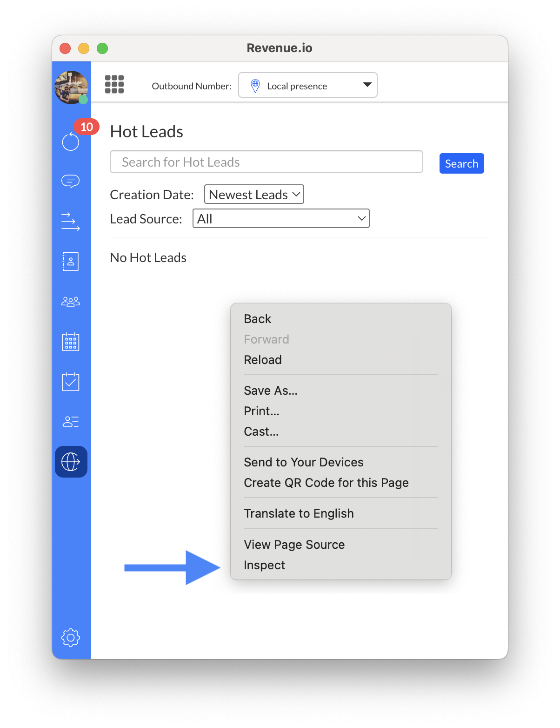Screen dimensions: 560x728
Task: Select Reload in the context menu
Action: point(263,360)
